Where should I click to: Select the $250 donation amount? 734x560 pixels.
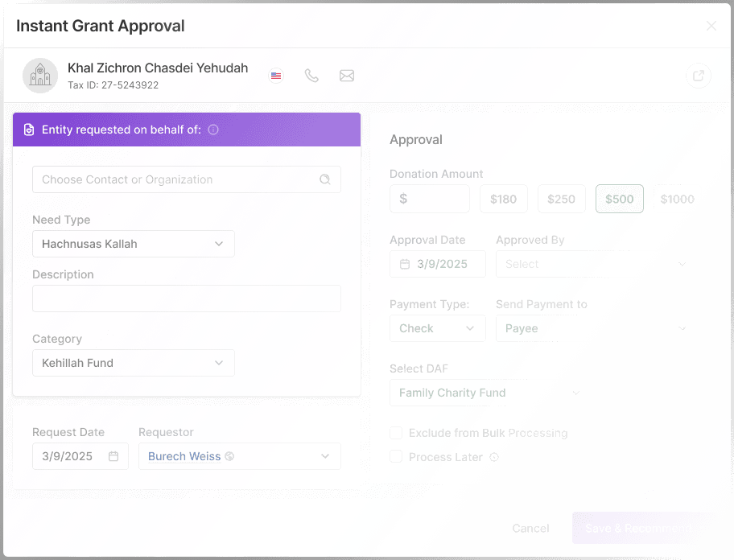coord(561,199)
